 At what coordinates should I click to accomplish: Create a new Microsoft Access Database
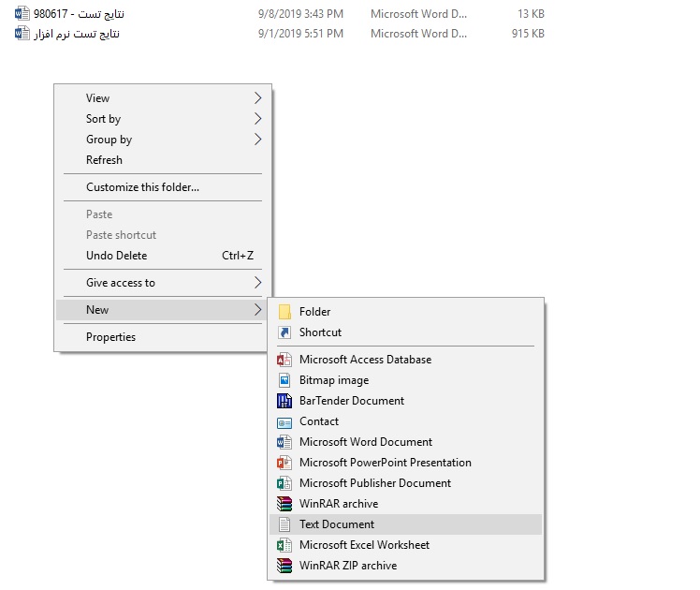pos(406,360)
